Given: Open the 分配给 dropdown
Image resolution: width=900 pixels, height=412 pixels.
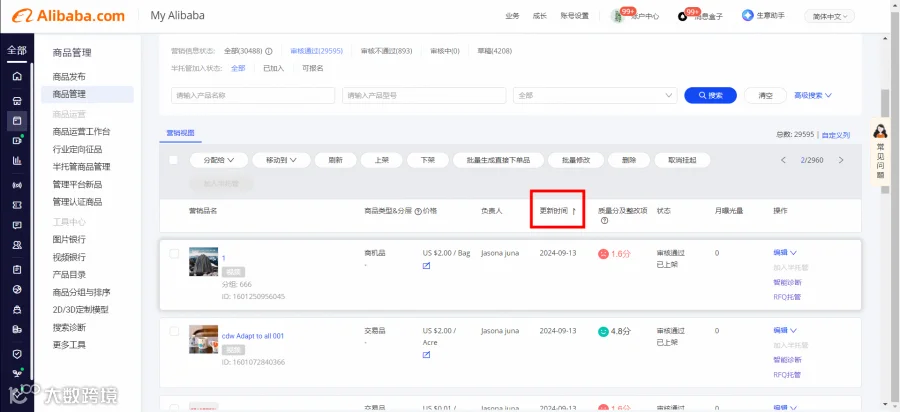Looking at the screenshot, I should [x=219, y=160].
